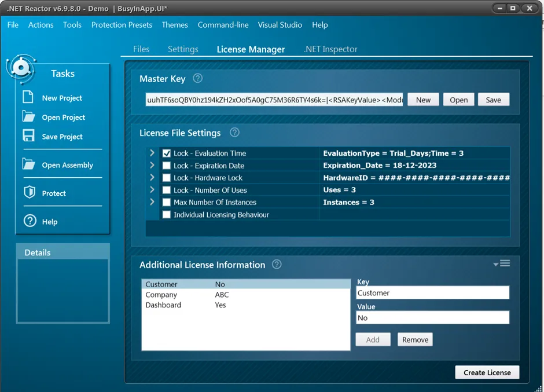Click the Save Project floppy disk icon

[28, 135]
